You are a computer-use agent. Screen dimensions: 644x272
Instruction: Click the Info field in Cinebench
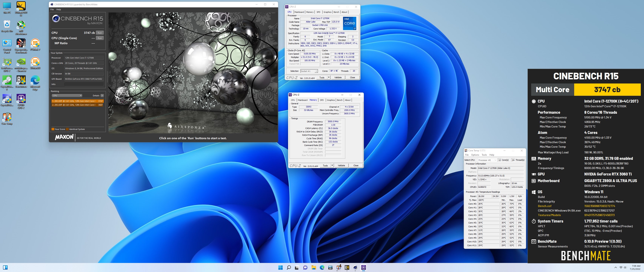click(x=84, y=84)
